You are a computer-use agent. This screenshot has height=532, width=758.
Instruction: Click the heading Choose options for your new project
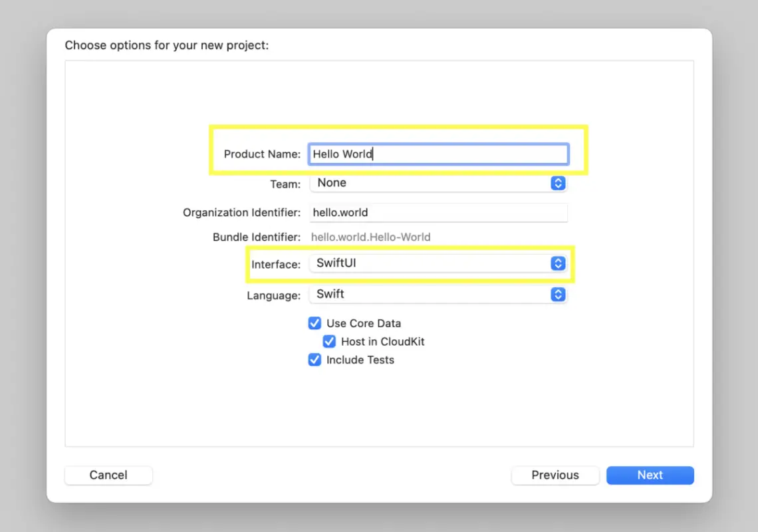pyautogui.click(x=167, y=45)
